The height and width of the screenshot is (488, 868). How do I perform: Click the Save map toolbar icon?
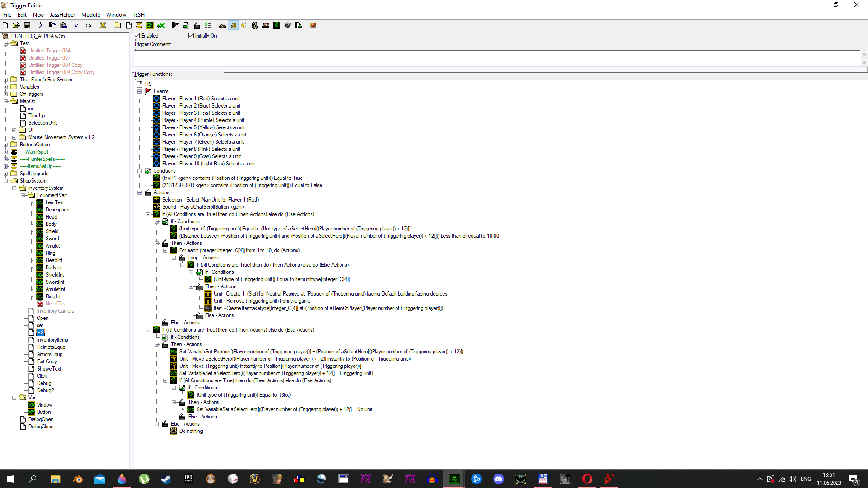coord(27,25)
